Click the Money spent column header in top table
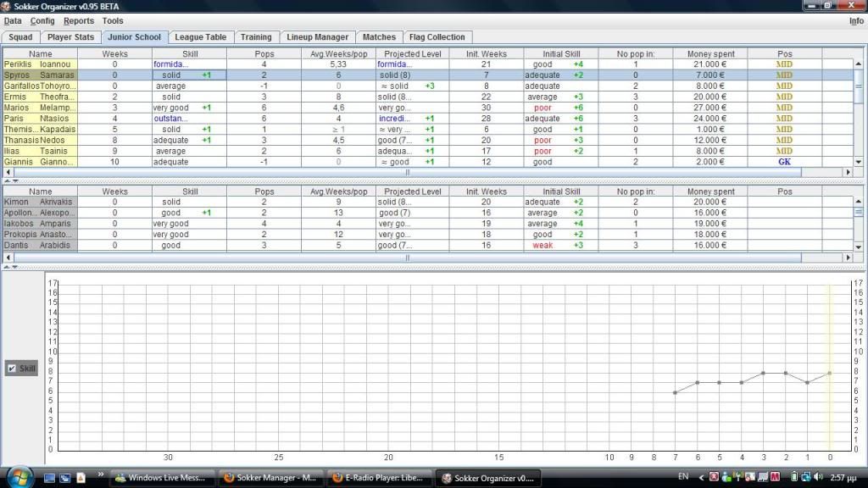The width and height of the screenshot is (868, 488). pyautogui.click(x=710, y=53)
